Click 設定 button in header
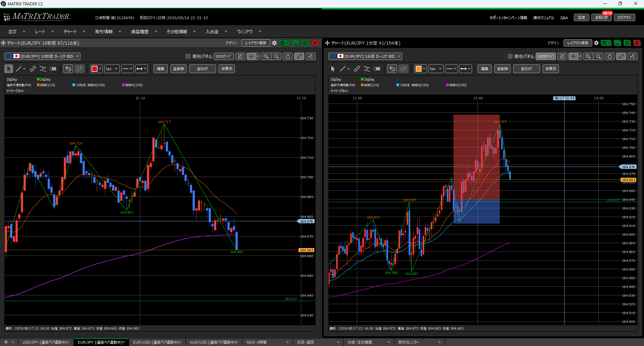 point(582,17)
